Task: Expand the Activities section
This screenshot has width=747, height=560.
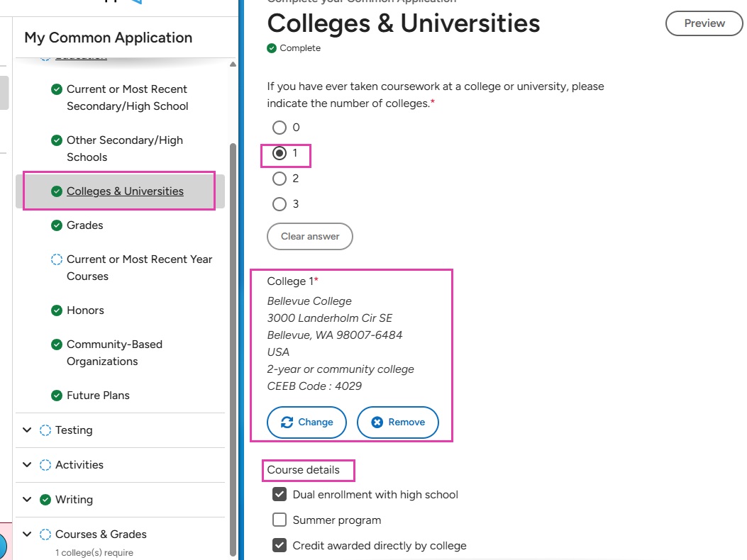Action: point(27,464)
